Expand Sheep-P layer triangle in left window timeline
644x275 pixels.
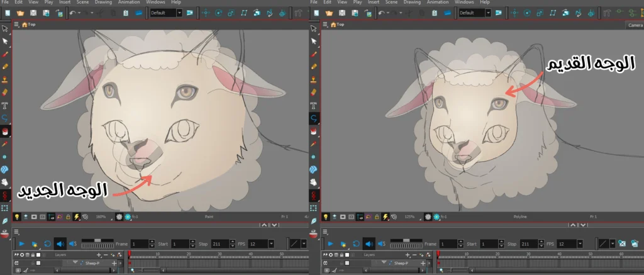click(x=75, y=262)
